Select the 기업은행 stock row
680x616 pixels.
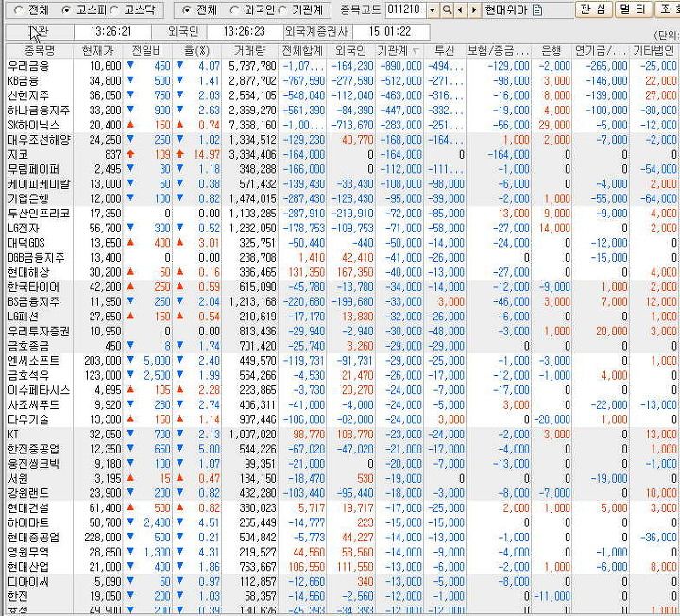click(x=342, y=199)
